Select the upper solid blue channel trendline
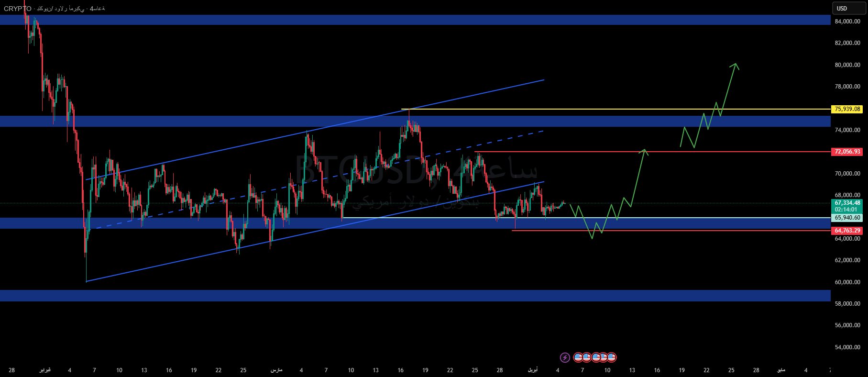 239,146
